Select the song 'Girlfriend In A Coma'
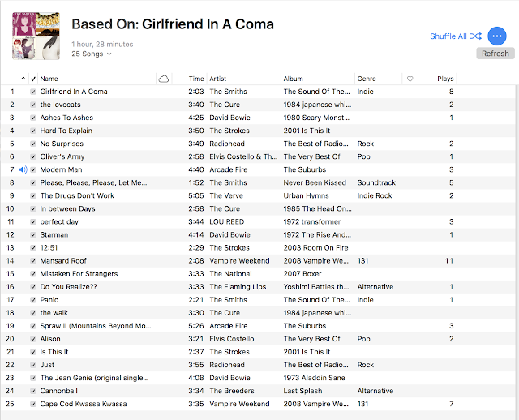Screen dimensions: 519x420 (74, 92)
